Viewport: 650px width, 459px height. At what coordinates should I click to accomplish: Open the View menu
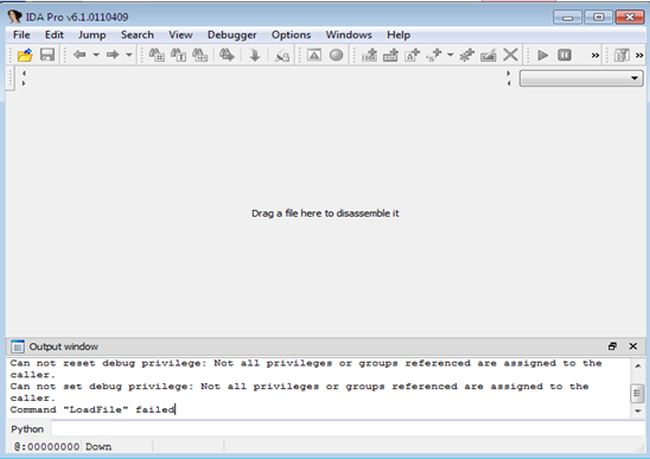click(x=180, y=35)
